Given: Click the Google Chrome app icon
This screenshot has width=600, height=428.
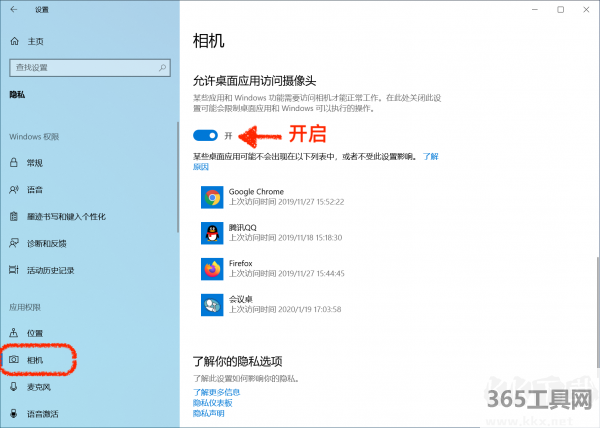Looking at the screenshot, I should click(x=211, y=196).
